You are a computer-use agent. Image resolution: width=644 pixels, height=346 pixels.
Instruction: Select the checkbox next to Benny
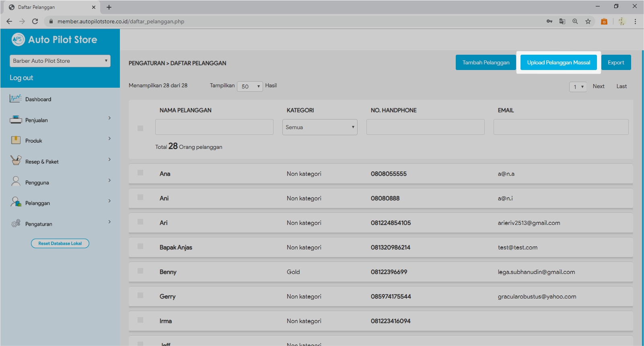[x=140, y=271]
